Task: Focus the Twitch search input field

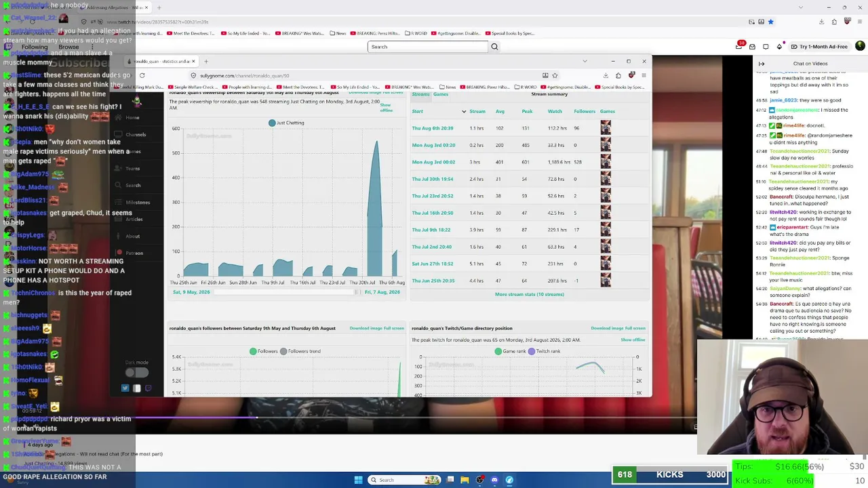Action: 428,47
